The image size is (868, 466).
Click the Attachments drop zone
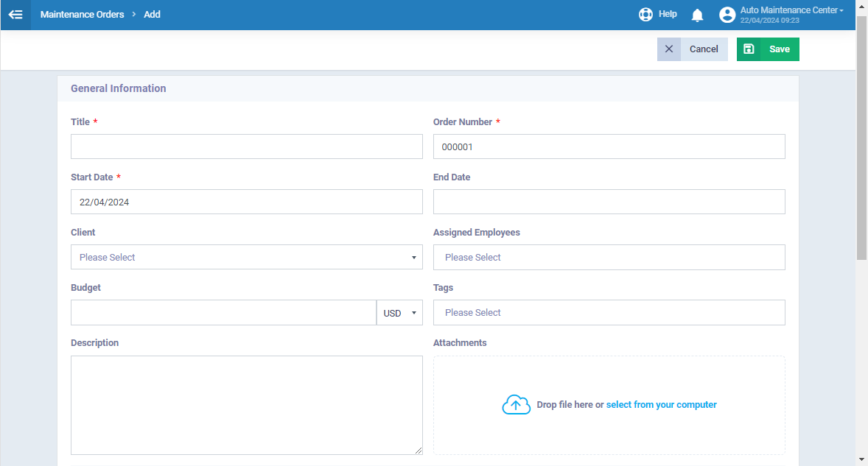point(609,405)
